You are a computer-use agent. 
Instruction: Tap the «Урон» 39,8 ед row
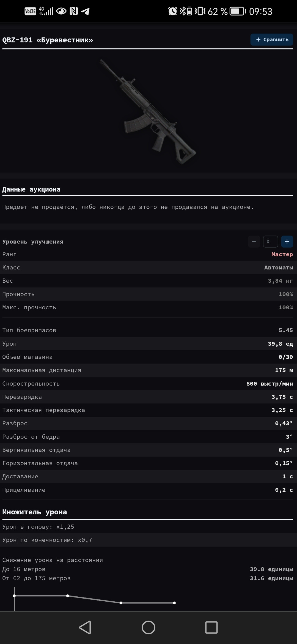[x=148, y=344]
